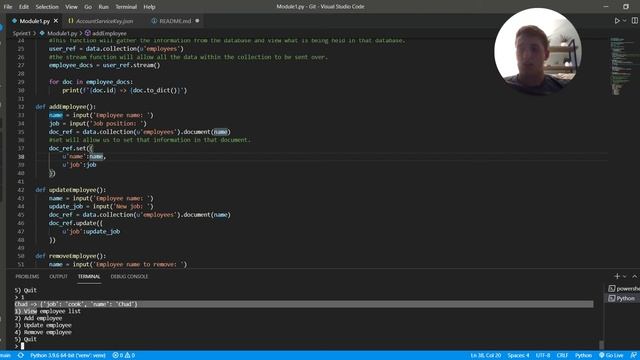This screenshot has height=360, width=640.
Task: Open the View menu
Action: pyautogui.click(x=71, y=7)
